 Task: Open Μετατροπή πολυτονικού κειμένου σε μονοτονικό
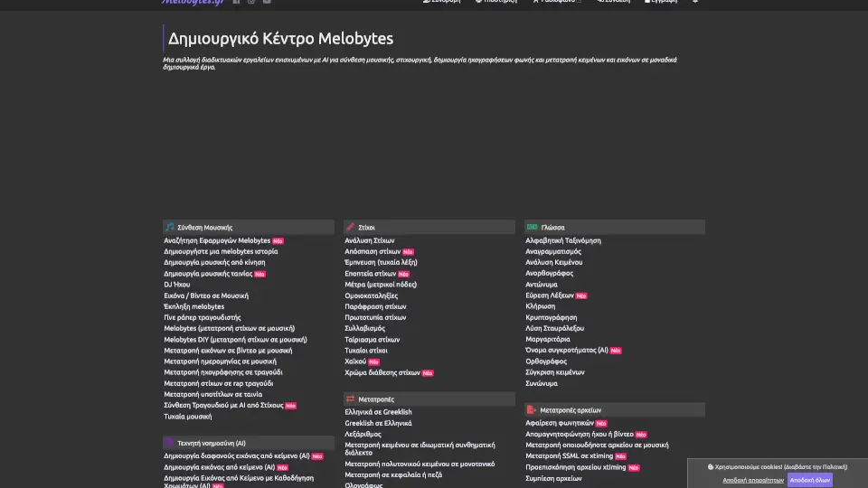[420, 465]
